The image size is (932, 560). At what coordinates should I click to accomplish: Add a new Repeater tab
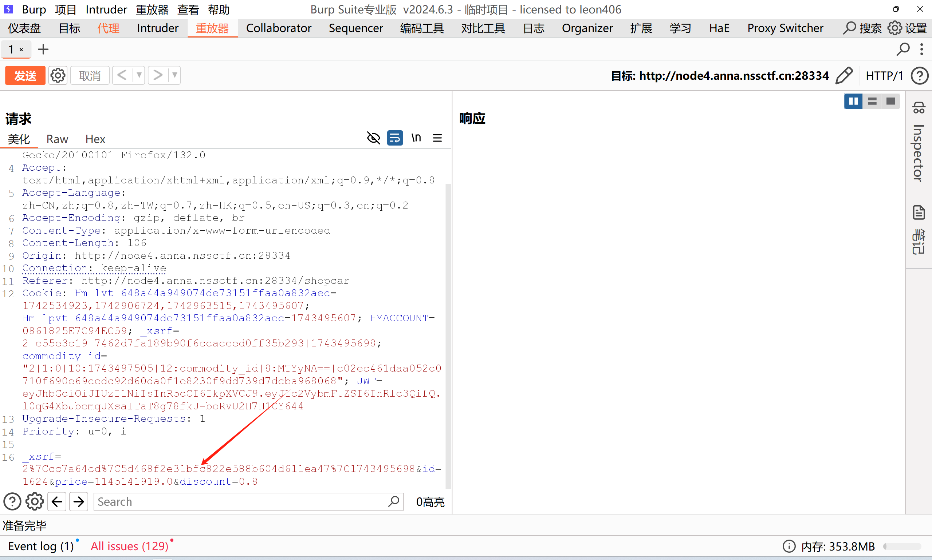click(43, 49)
